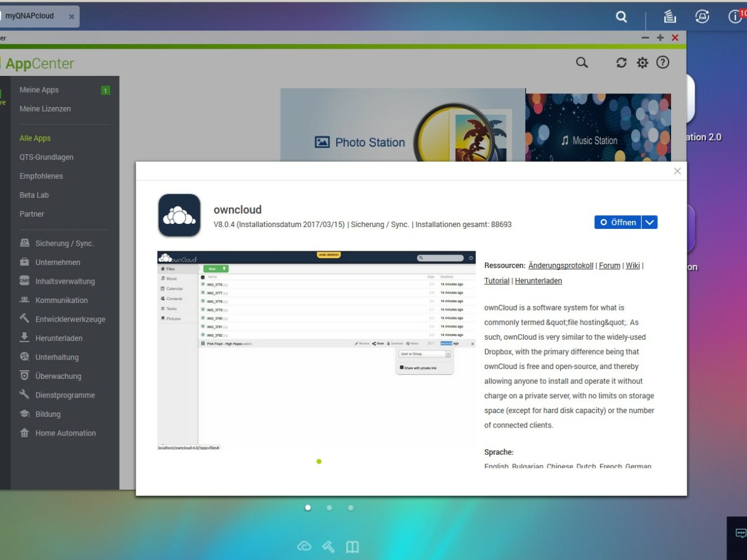Click the owncloud app logo icon
This screenshot has height=560, width=747.
coord(179,215)
